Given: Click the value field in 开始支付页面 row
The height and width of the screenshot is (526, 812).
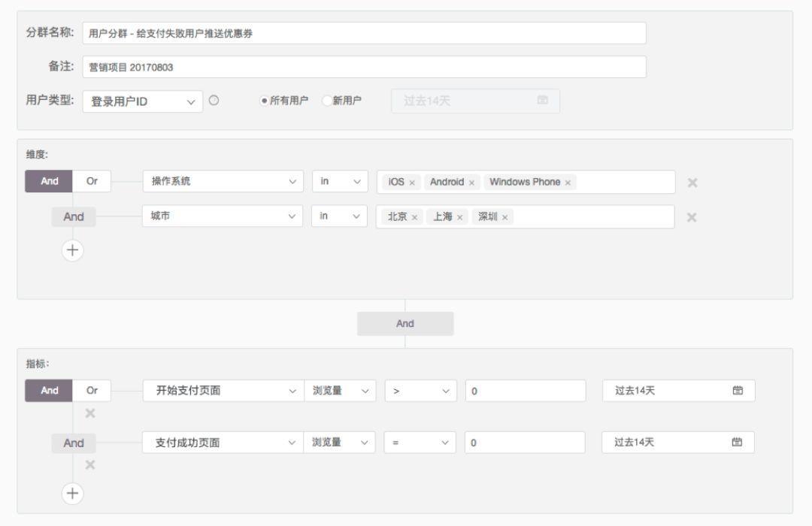Looking at the screenshot, I should pyautogui.click(x=526, y=390).
